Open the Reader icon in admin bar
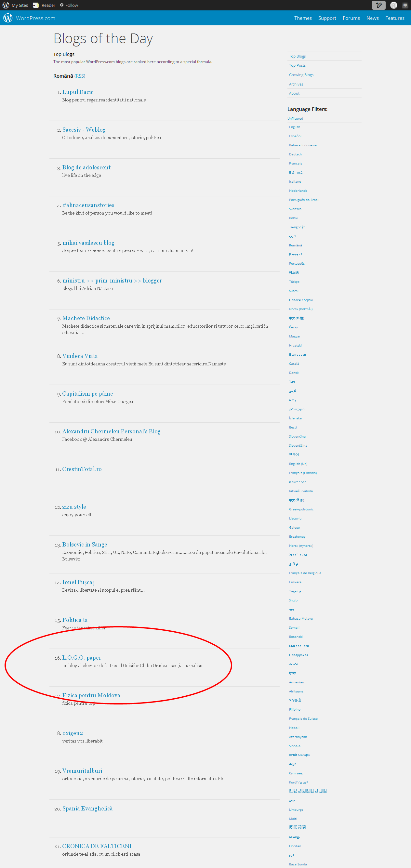Screen dimensions: 411x868 (36, 5)
